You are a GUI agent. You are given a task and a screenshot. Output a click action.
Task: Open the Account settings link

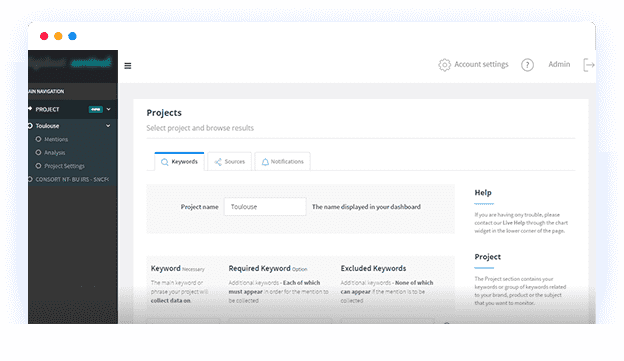click(481, 64)
